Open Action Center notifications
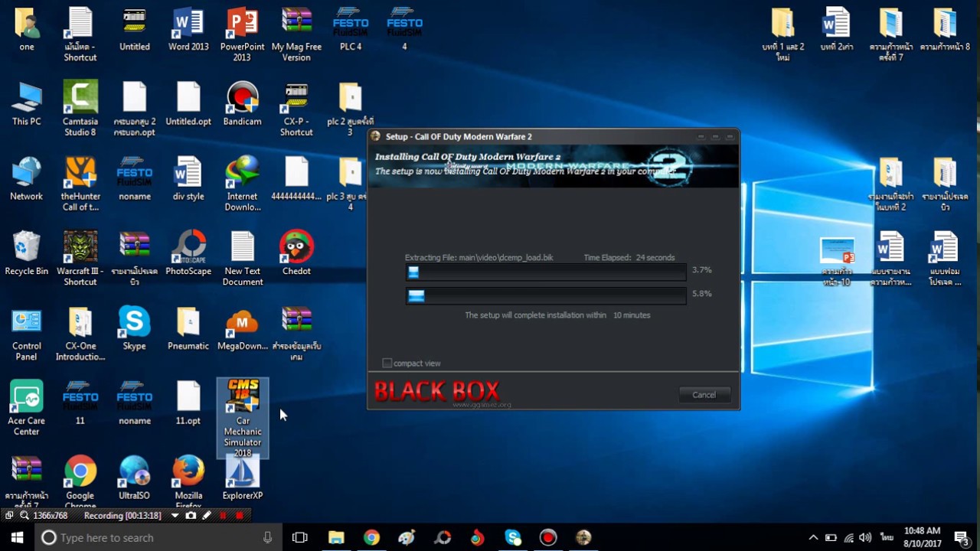The image size is (980, 551). [962, 537]
